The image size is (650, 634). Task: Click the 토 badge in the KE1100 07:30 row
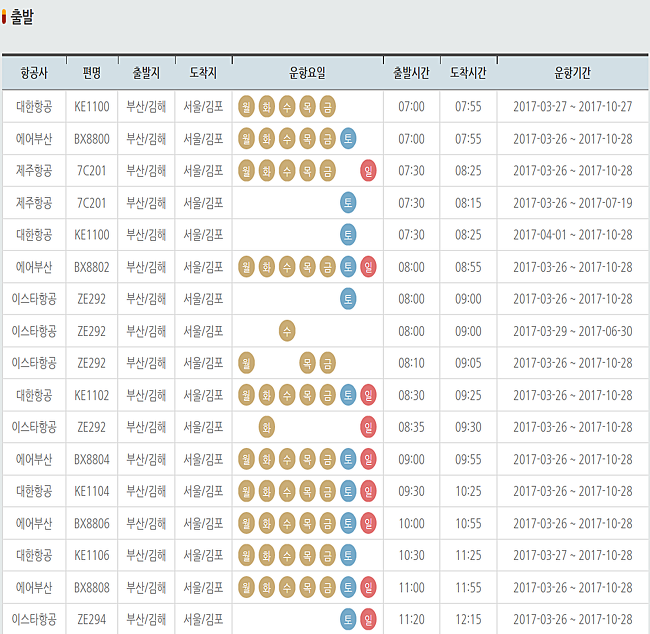[x=348, y=235]
